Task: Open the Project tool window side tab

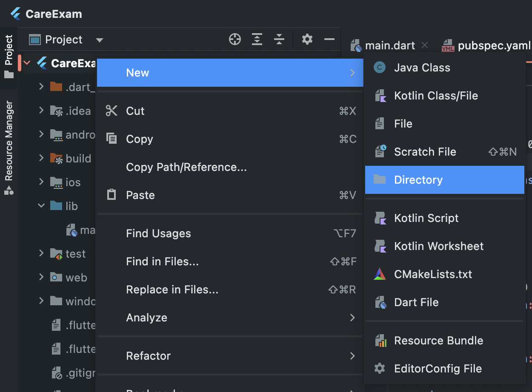Action: 9,57
